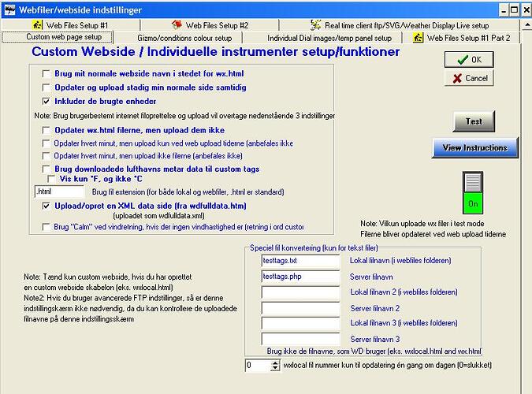Open the Web Files Setup #1 tab

(x=71, y=25)
